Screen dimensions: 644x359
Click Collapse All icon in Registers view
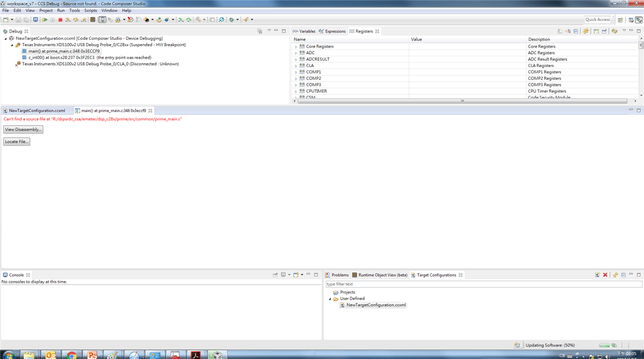pos(576,31)
